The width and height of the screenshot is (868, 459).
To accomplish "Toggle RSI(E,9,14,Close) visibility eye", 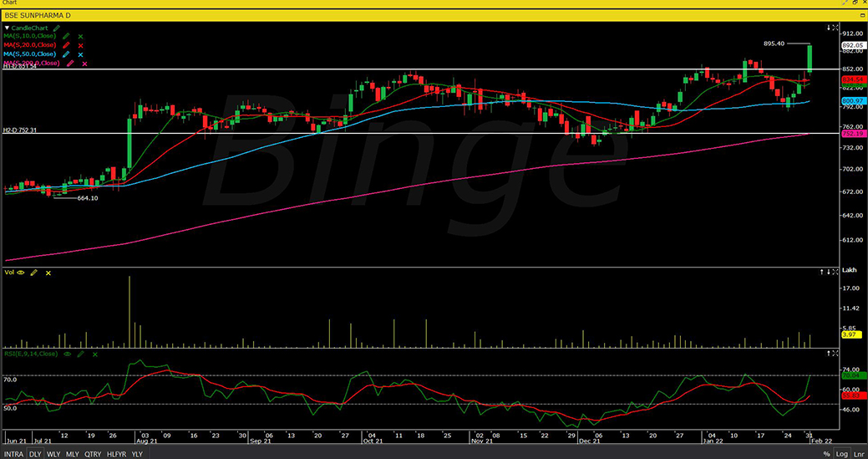I will pyautogui.click(x=68, y=354).
